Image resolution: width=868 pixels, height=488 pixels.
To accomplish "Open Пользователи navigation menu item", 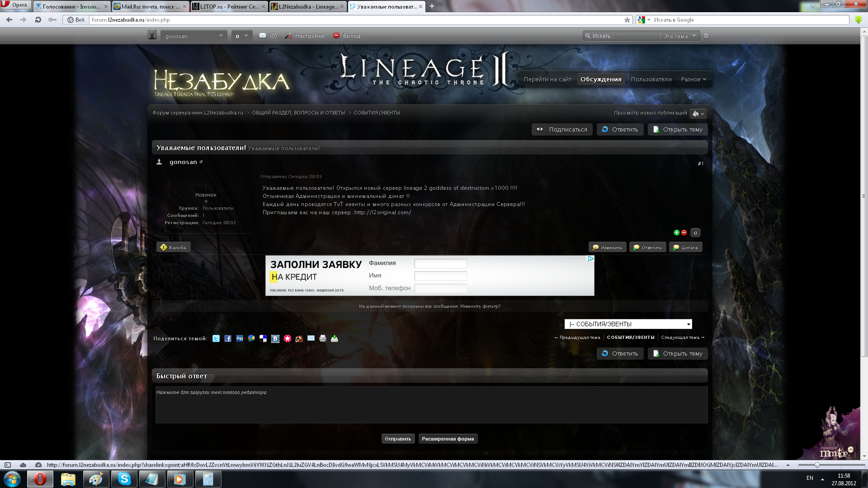I will (x=651, y=80).
